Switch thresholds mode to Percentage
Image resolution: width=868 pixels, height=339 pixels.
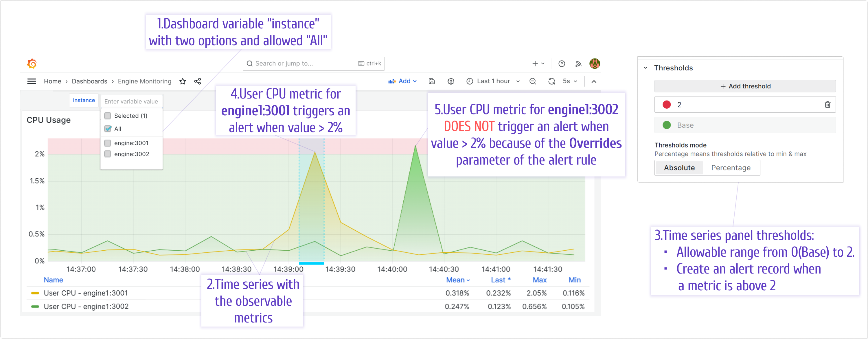pyautogui.click(x=731, y=168)
